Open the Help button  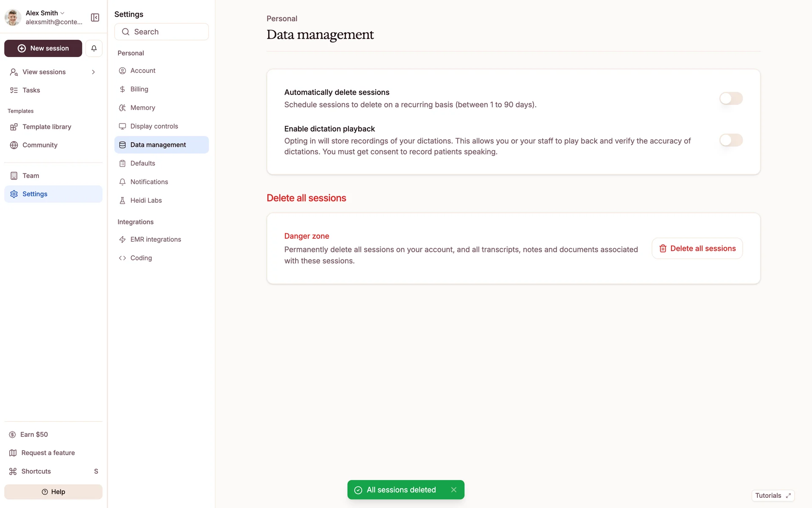(53, 491)
